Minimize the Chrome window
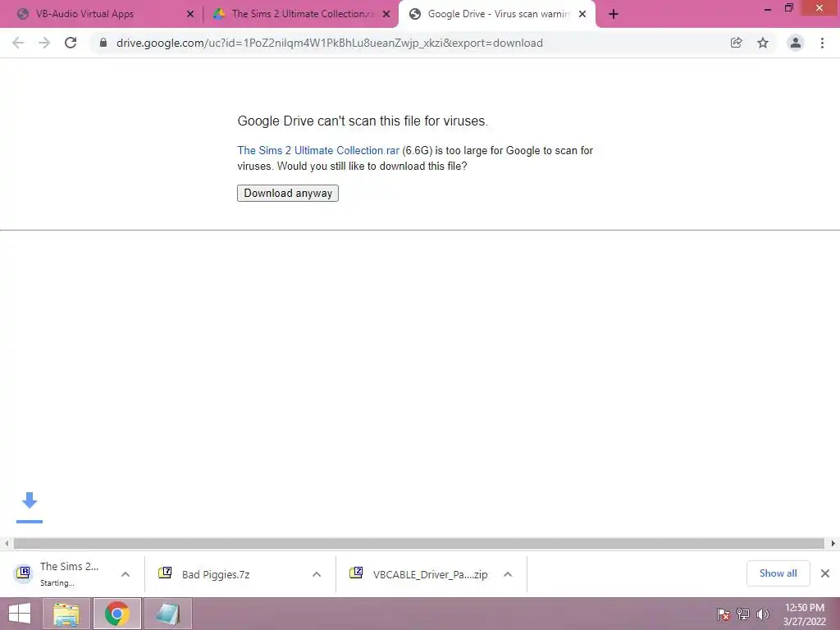This screenshot has width=840, height=630. point(768,8)
